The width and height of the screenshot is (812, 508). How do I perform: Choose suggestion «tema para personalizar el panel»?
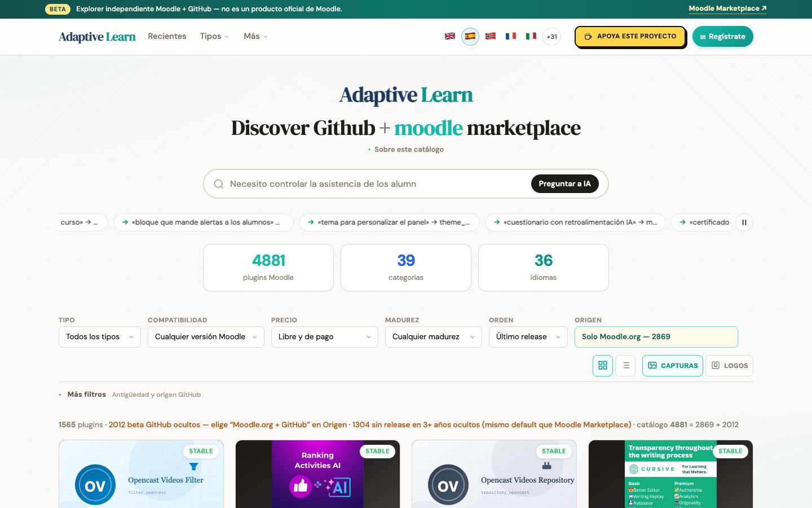(x=389, y=222)
